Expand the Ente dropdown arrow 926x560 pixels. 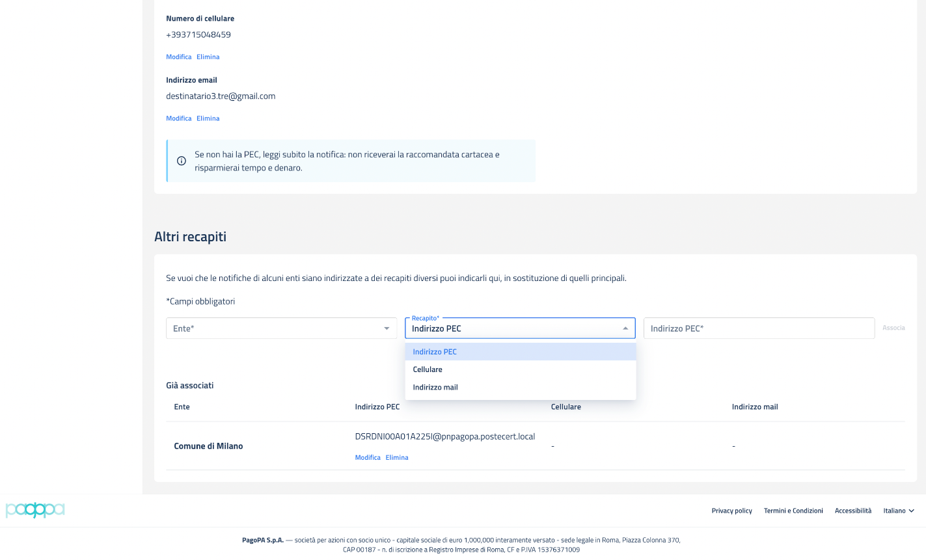coord(387,328)
